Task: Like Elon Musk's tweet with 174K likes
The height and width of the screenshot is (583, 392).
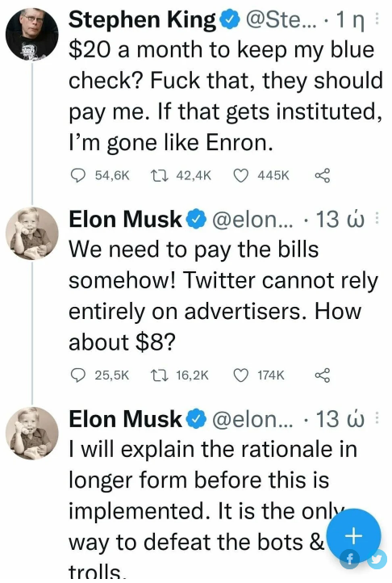Action: pyautogui.click(x=240, y=375)
